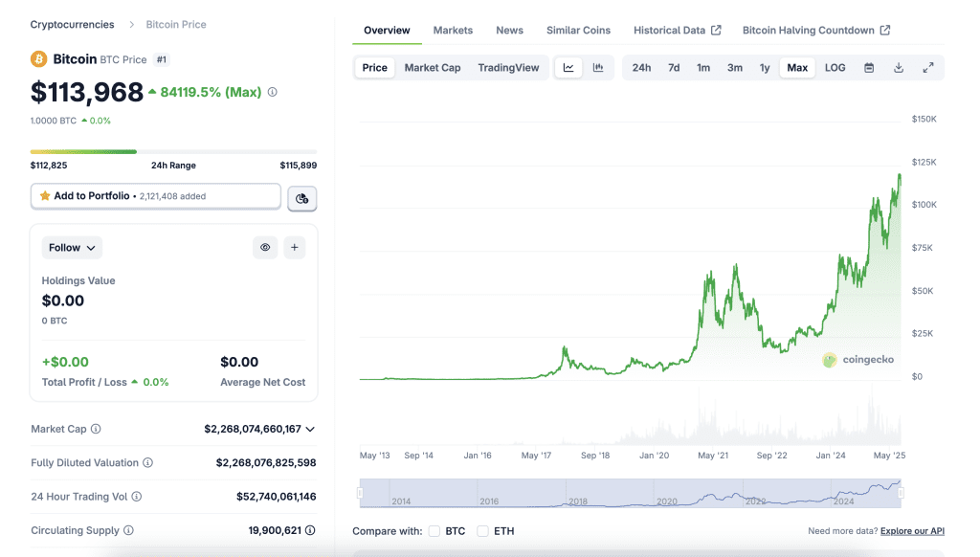Click the May '21 x-axis label
This screenshot has width=980, height=557.
(x=712, y=456)
